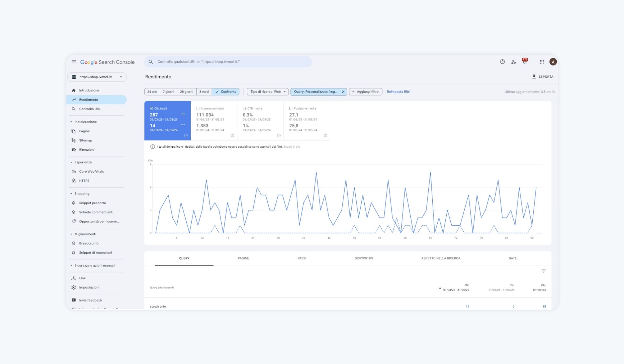The width and height of the screenshot is (624, 364).
Task: Expand Sicurezza e azioni manuali section
Action: tap(94, 265)
